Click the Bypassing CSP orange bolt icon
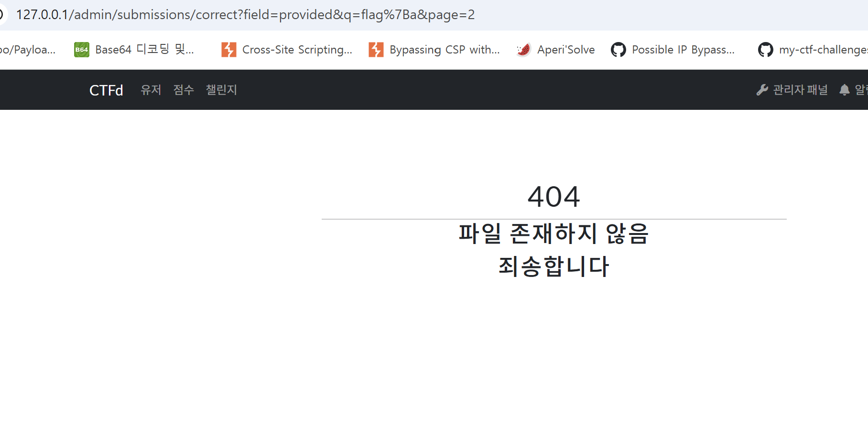This screenshot has height=425, width=868. click(376, 50)
